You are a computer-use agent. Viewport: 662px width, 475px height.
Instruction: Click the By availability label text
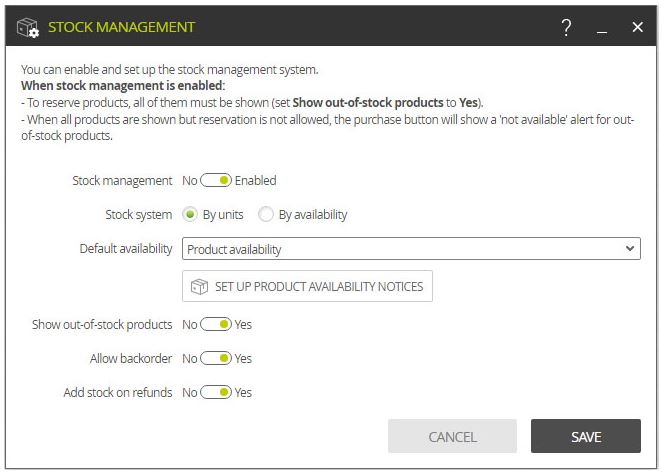coord(313,215)
